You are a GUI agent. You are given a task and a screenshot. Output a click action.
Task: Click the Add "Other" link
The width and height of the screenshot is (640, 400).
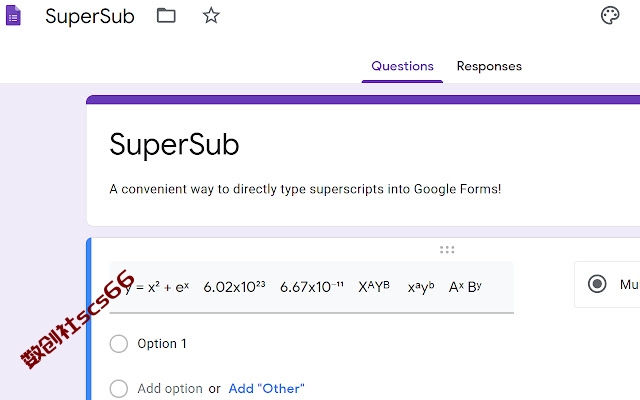266,389
